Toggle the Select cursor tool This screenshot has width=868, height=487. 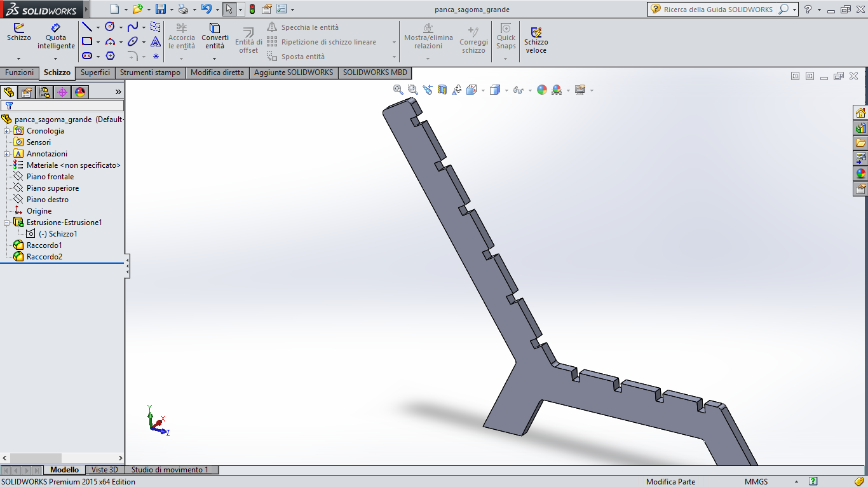point(229,9)
